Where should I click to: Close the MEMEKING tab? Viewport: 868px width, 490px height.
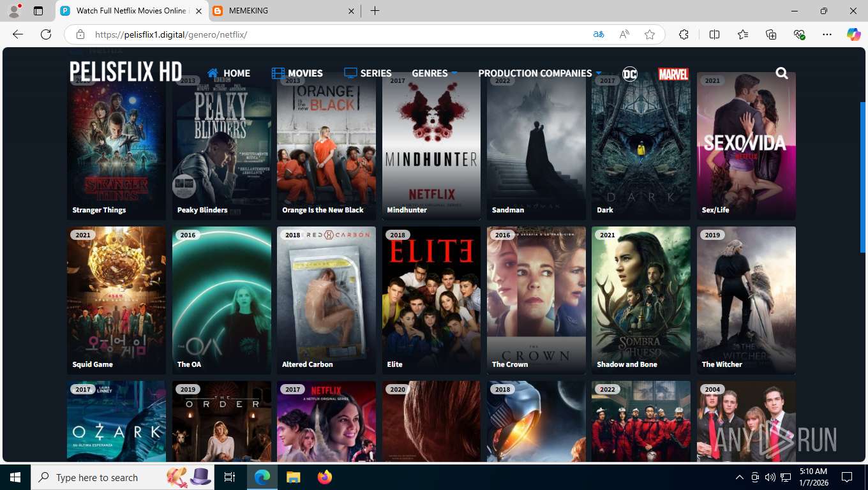coord(351,11)
